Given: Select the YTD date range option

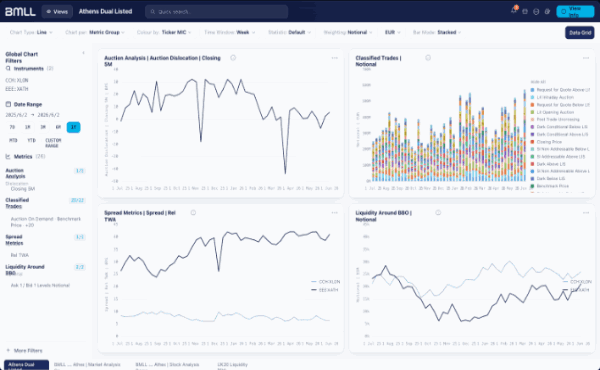Looking at the screenshot, I should [31, 140].
